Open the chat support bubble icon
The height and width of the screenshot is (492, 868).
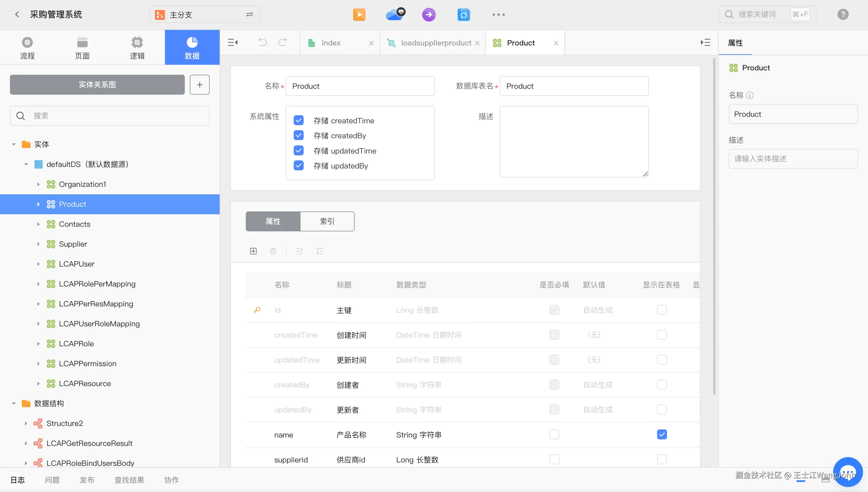point(848,472)
